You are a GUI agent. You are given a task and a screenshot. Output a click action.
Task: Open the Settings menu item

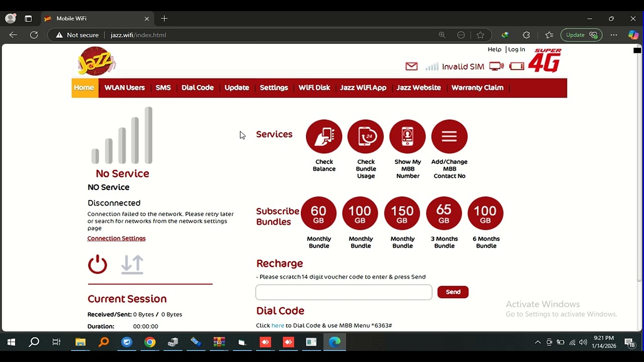pyautogui.click(x=274, y=87)
